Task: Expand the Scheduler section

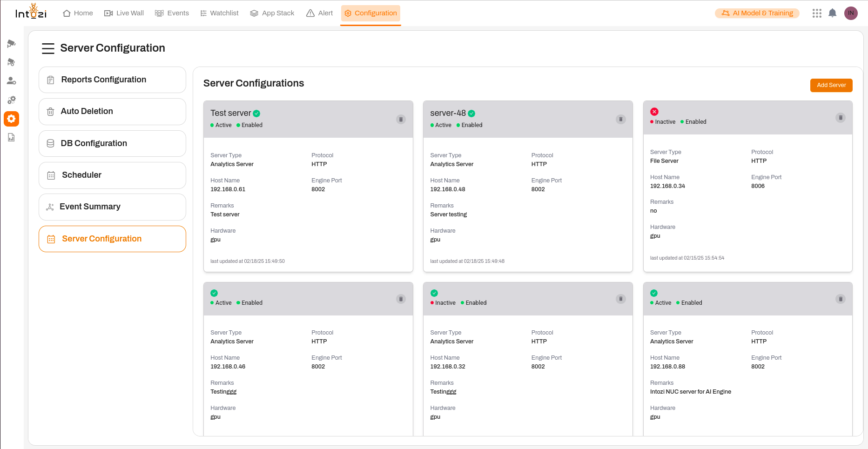Action: coord(112,175)
